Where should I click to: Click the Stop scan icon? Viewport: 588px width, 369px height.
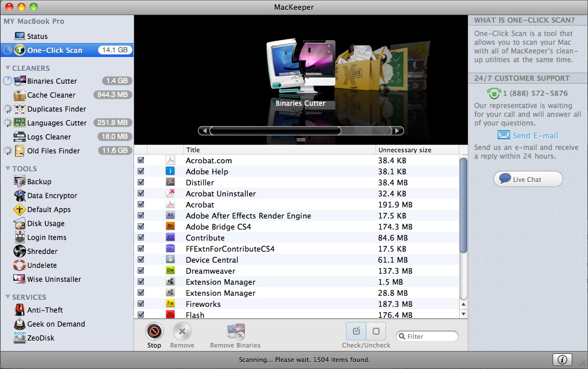[x=154, y=332]
